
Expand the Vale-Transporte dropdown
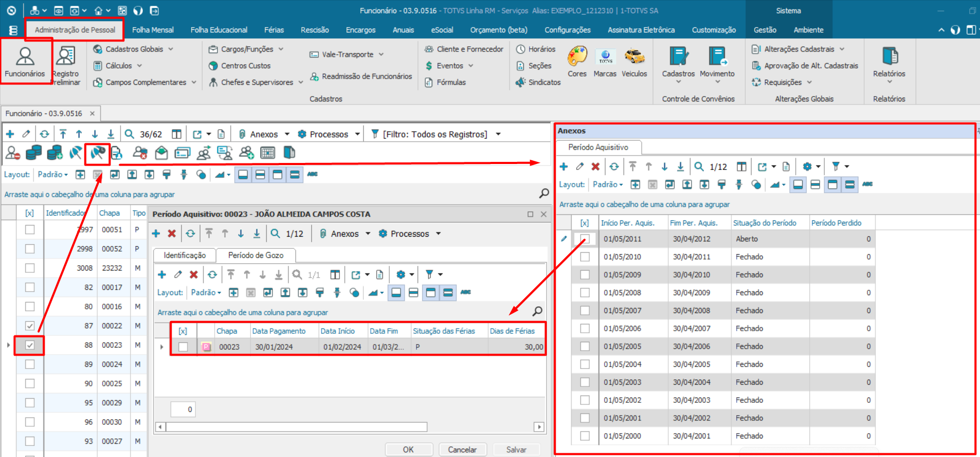381,55
